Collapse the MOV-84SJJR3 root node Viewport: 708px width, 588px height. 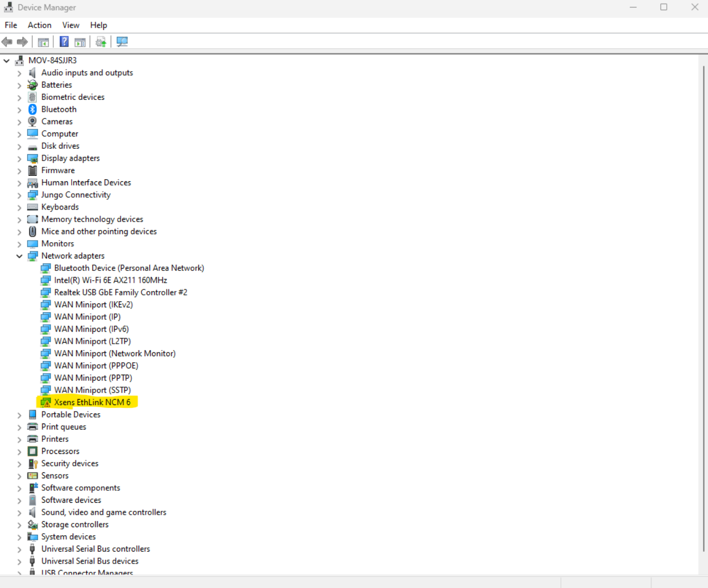(x=6, y=60)
